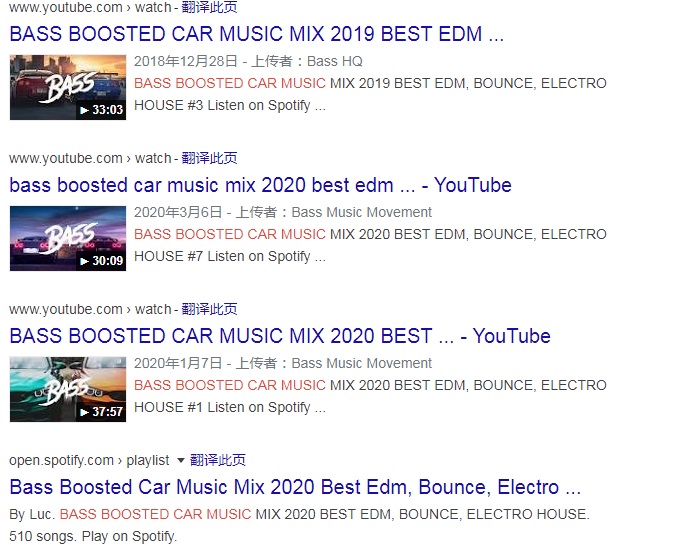Open the 33:03 Bass video thumbnail

coord(68,87)
